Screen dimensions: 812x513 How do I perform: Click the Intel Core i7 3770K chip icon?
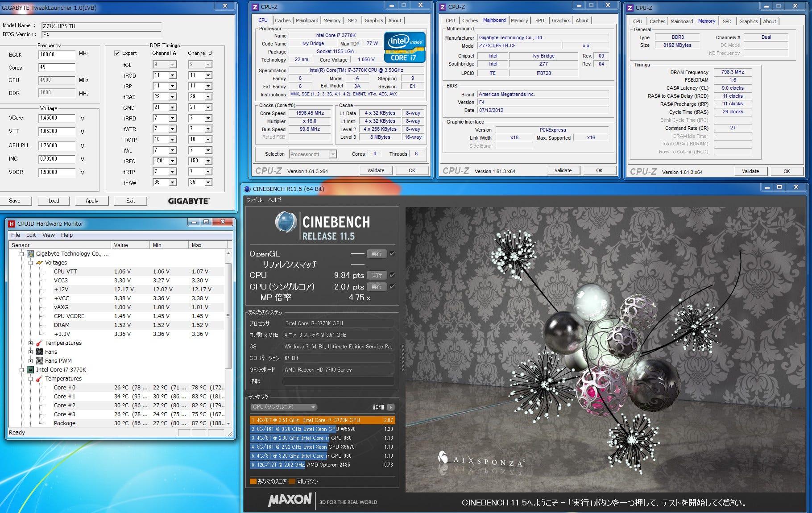click(30, 370)
